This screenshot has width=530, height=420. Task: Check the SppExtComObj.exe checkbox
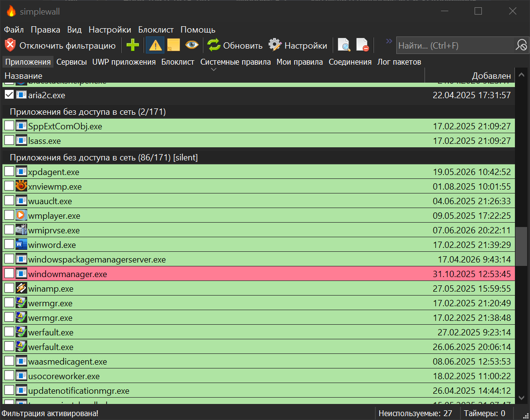(x=9, y=126)
